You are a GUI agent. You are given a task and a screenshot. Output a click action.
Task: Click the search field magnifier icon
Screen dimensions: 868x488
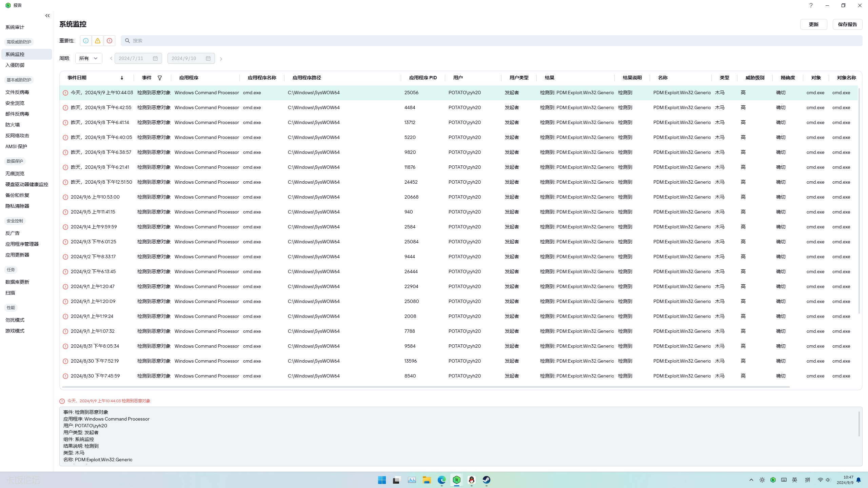click(127, 41)
